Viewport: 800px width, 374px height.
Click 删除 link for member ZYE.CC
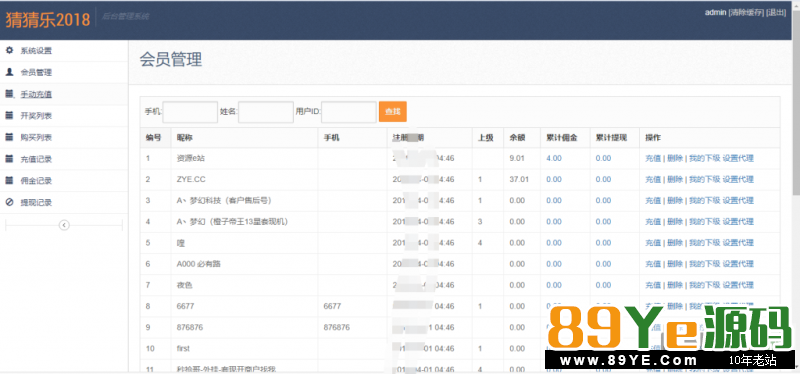point(675,180)
